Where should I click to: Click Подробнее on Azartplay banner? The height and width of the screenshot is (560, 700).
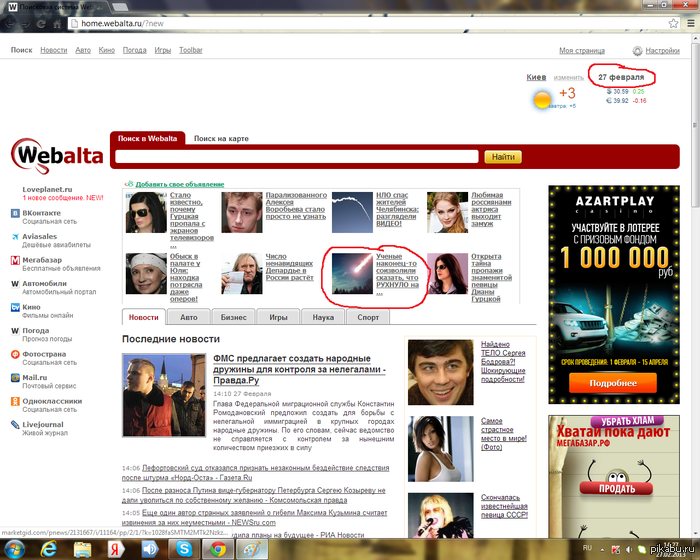coord(613,383)
